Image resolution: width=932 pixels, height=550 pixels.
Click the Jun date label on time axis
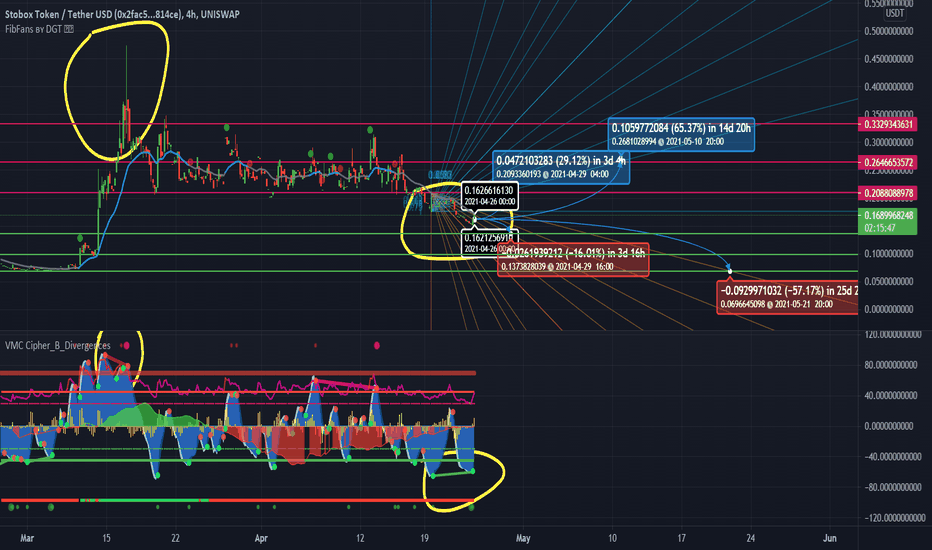(x=830, y=538)
